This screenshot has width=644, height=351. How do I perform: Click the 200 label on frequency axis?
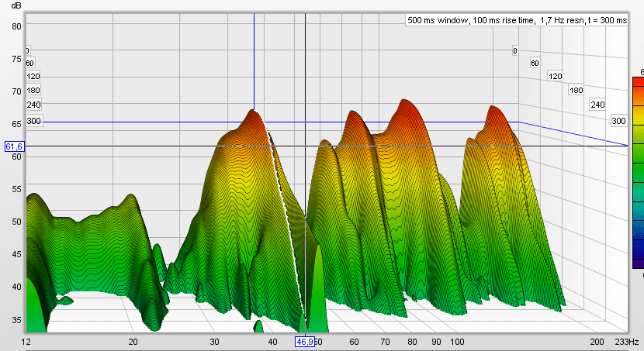(x=596, y=342)
